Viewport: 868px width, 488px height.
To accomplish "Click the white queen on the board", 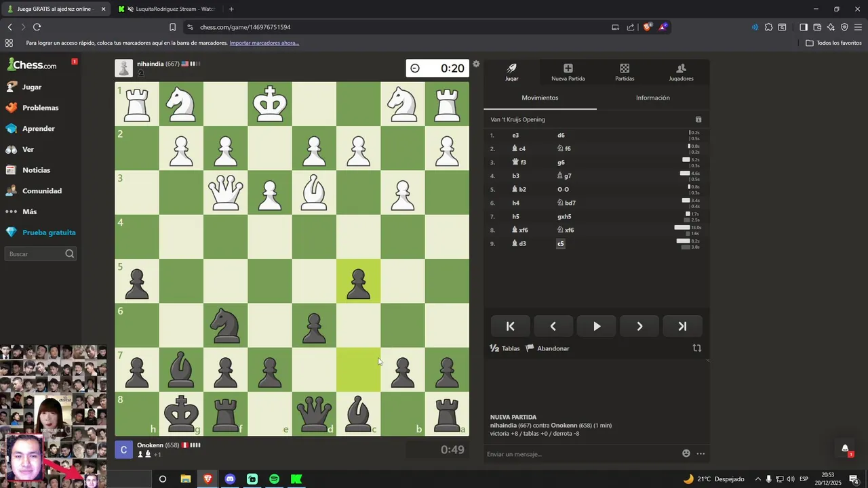I will point(226,193).
